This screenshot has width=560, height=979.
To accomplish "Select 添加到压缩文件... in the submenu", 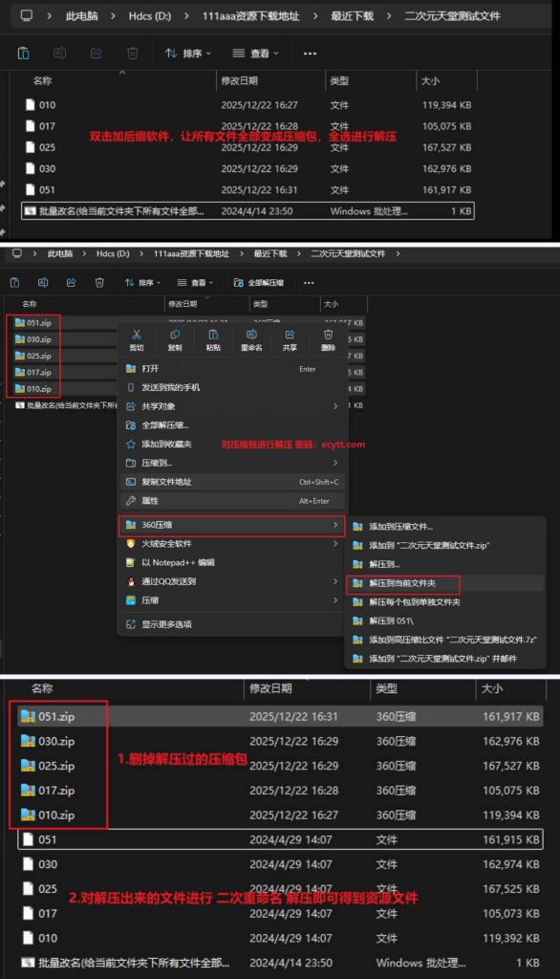I will 445,527.
